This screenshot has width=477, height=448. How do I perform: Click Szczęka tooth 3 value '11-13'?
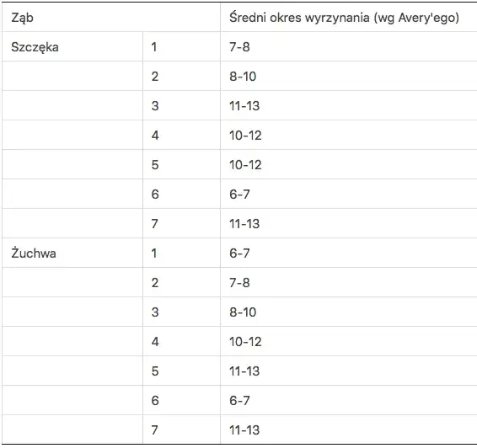click(244, 106)
